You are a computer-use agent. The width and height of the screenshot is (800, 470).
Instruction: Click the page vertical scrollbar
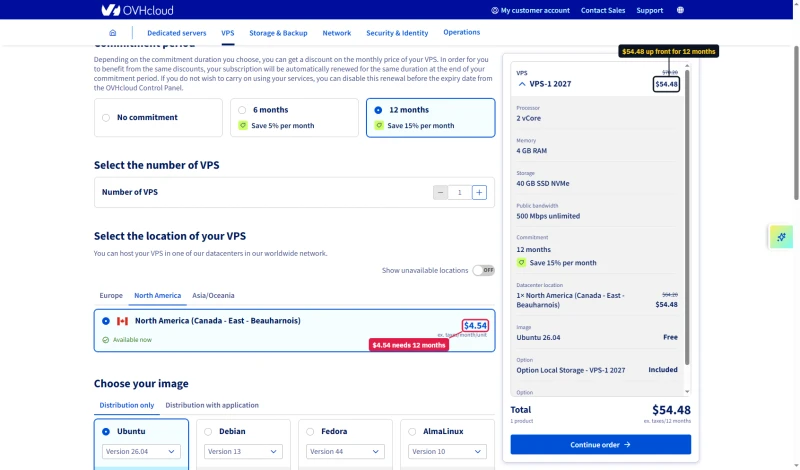click(x=796, y=122)
